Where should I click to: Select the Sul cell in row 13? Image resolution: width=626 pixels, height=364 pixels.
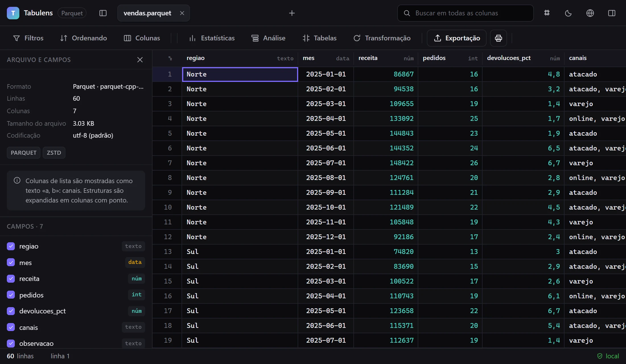pyautogui.click(x=240, y=252)
